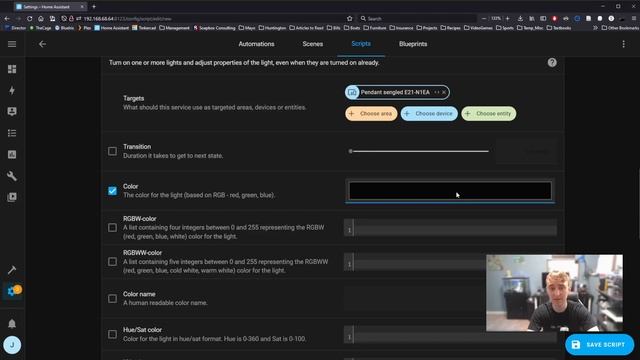The image size is (640, 360).
Task: Switch to the Automations tab
Action: click(x=256, y=44)
